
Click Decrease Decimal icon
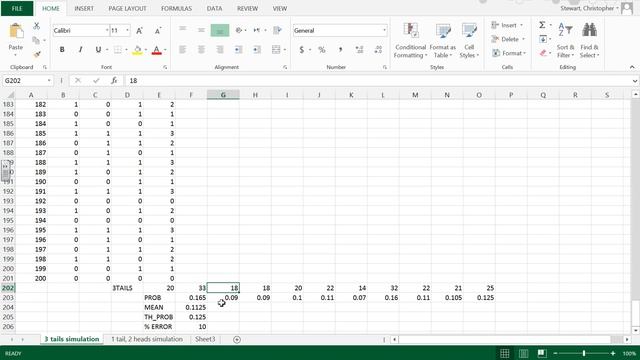coord(378,50)
